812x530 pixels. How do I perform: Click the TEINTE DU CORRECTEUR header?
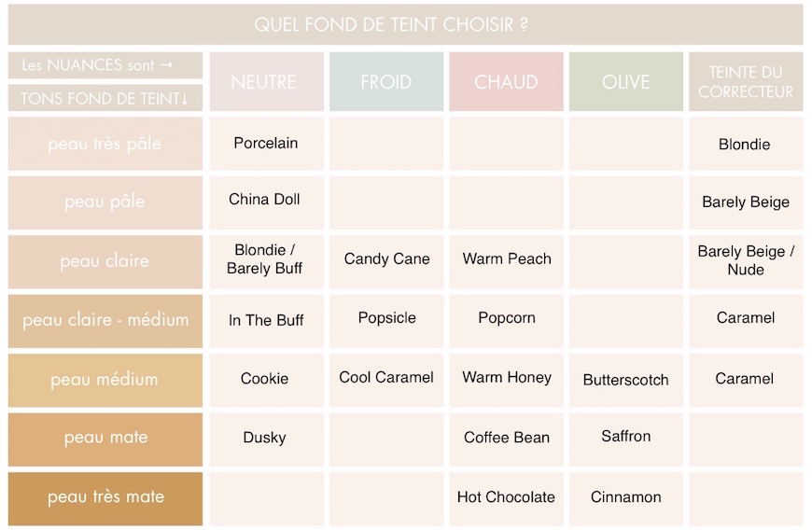click(746, 81)
